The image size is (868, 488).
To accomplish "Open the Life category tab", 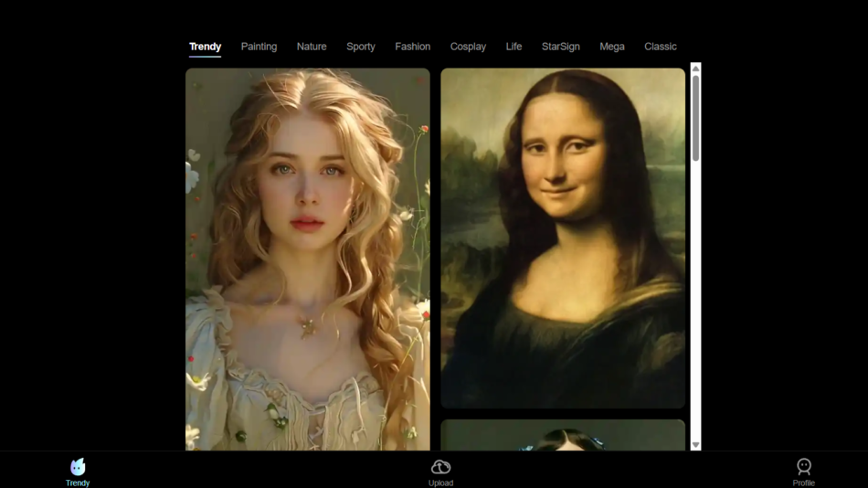I will 513,47.
